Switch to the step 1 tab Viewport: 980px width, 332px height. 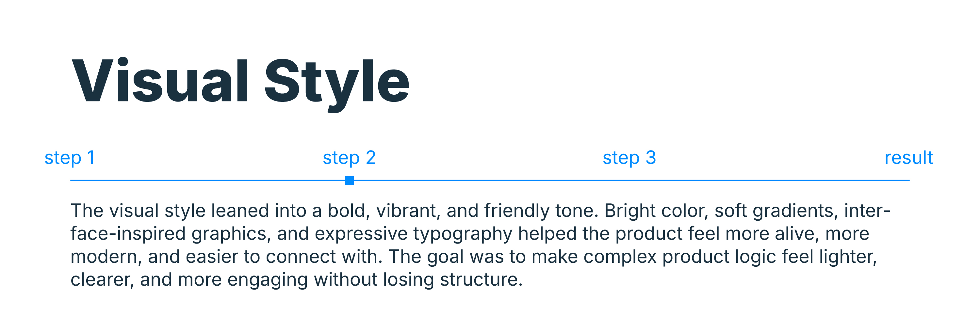[x=70, y=157]
